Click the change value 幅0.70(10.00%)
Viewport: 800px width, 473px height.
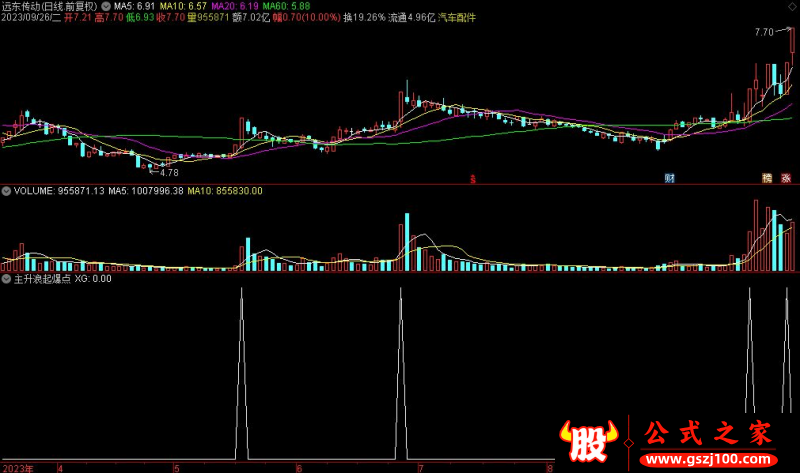[x=306, y=18]
